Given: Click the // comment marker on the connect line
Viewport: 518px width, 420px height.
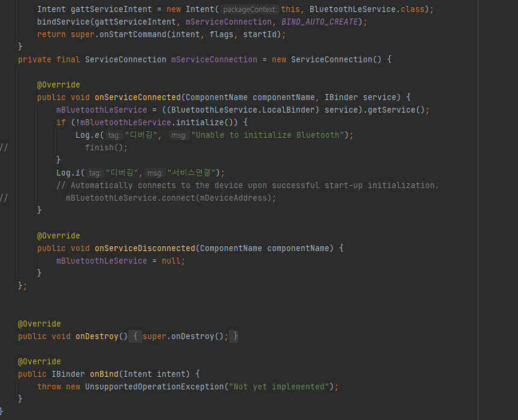Looking at the screenshot, I should point(4,198).
